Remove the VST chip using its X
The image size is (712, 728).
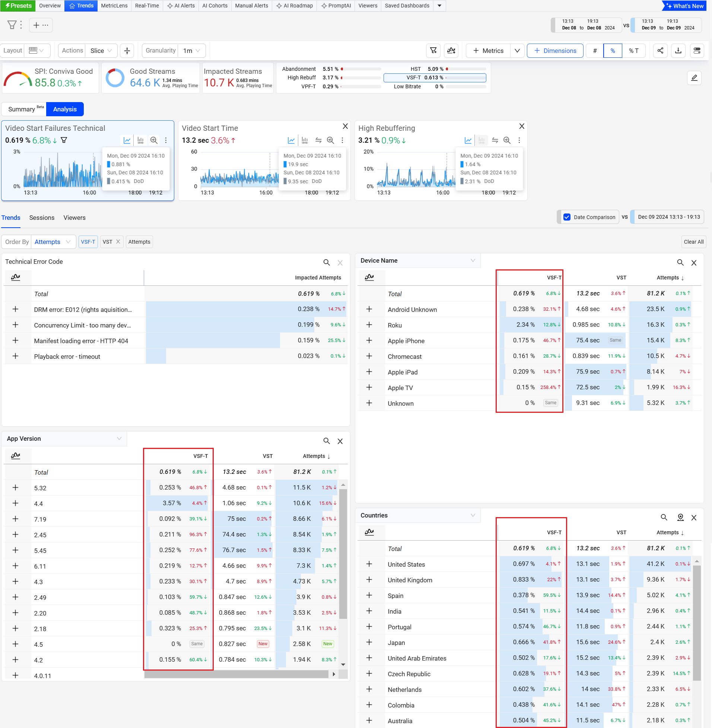(x=118, y=242)
